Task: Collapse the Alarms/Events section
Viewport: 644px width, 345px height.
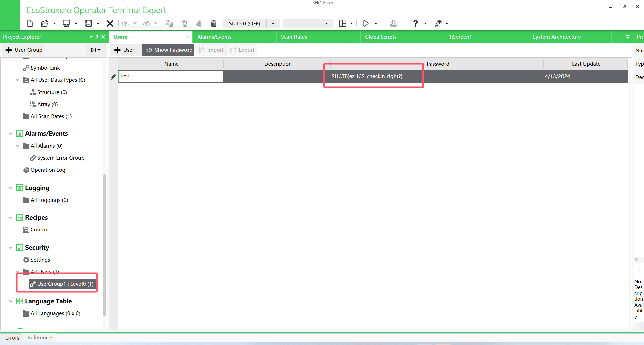Action: coord(11,134)
